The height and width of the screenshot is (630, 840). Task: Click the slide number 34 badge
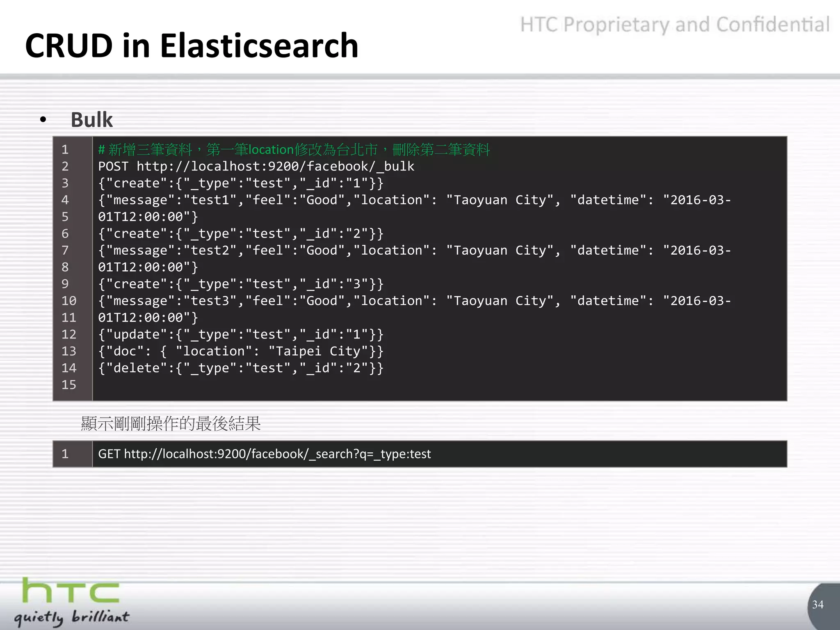pos(817,605)
